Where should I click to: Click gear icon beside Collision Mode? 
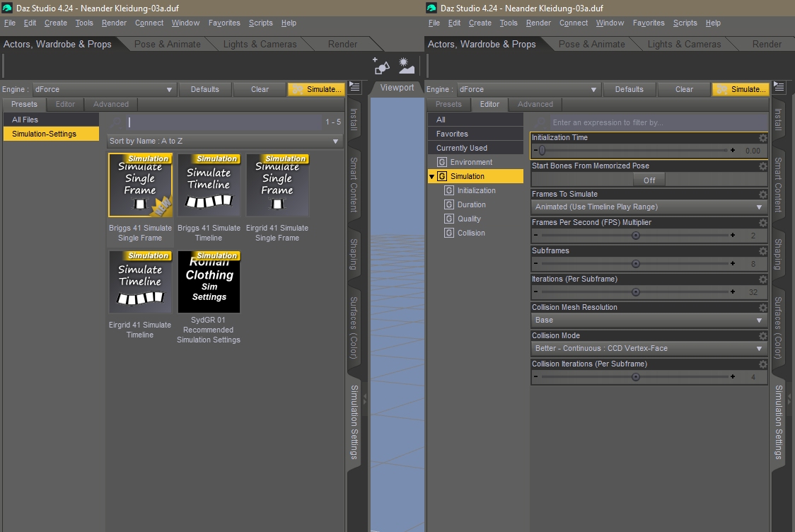click(762, 336)
